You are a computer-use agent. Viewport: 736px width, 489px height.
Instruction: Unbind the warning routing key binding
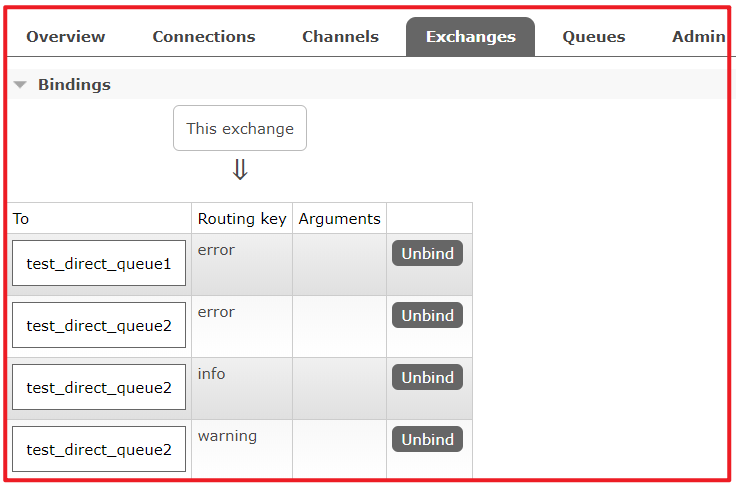click(427, 440)
